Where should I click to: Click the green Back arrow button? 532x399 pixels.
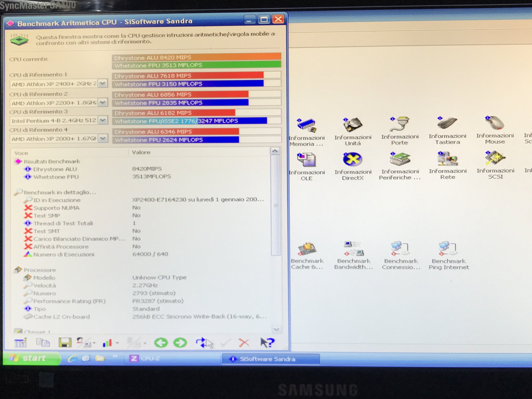(x=161, y=343)
